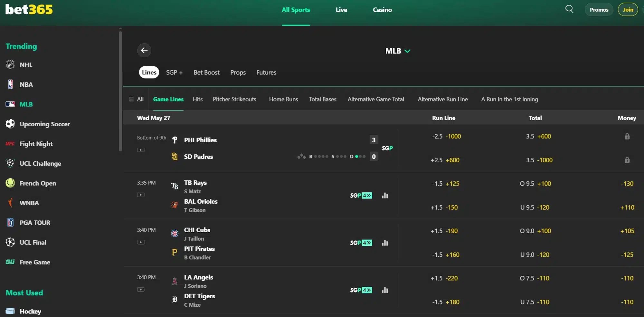The width and height of the screenshot is (644, 317).
Task: Open the PHI Phillies team name
Action: 200,140
